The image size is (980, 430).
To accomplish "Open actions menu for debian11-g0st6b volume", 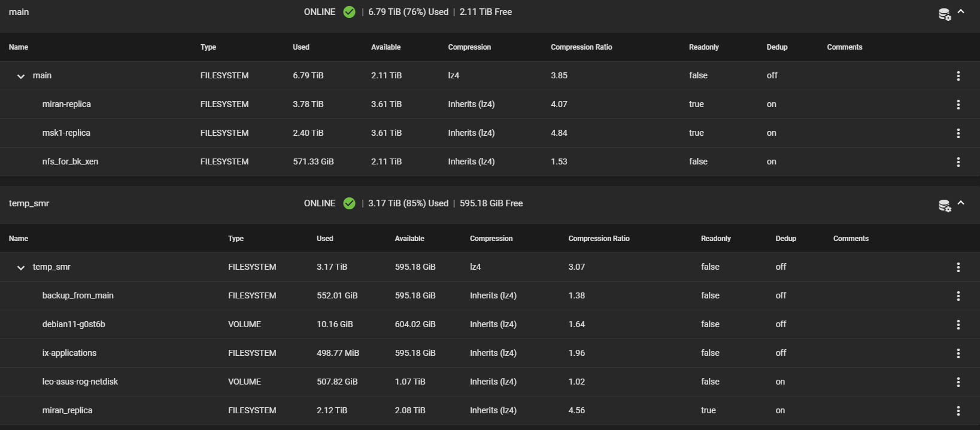I will coord(958,325).
